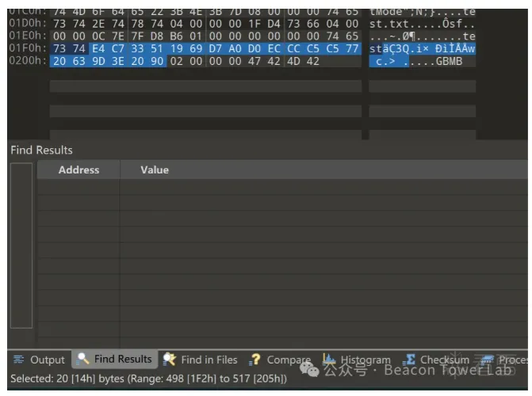Open the Compare tab

click(280, 360)
